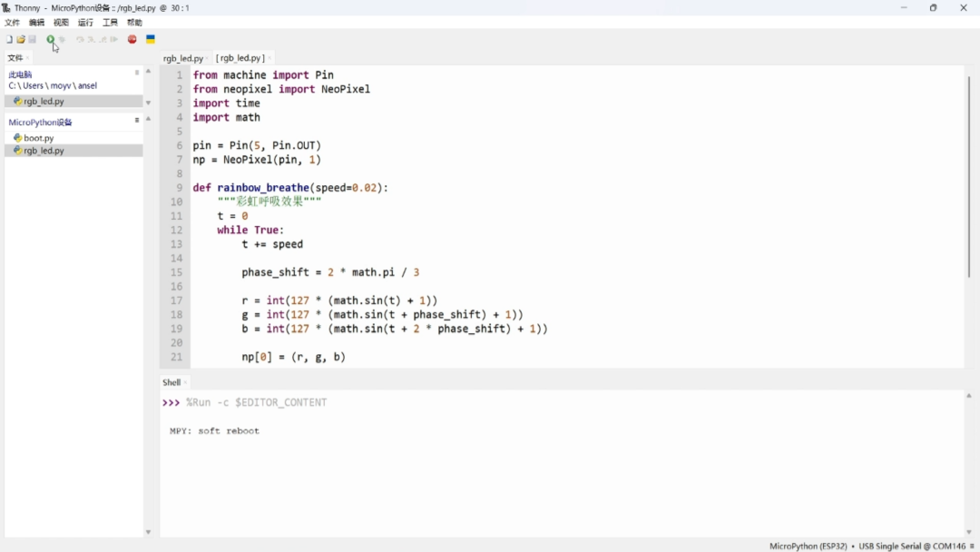The width and height of the screenshot is (980, 552).
Task: Open the 编辑 menu
Action: click(x=37, y=23)
